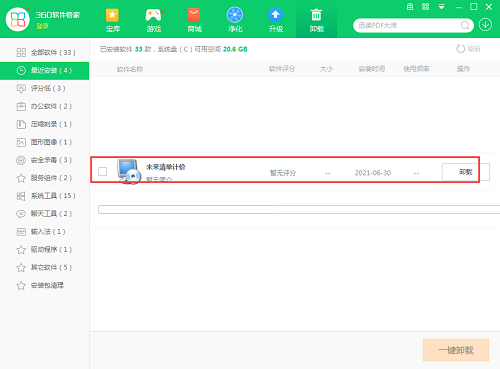Click the 卸载 button for 未来清单计价
The height and width of the screenshot is (369, 500).
click(465, 172)
